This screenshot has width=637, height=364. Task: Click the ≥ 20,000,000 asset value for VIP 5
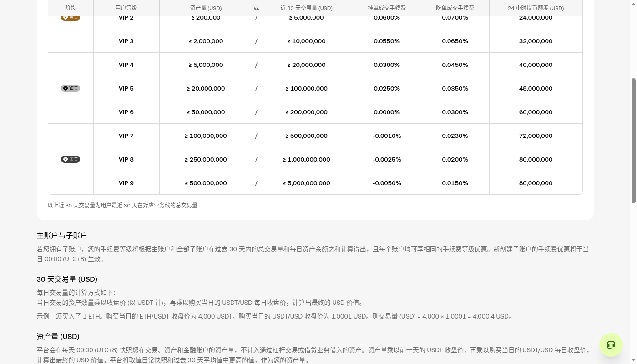(x=206, y=88)
